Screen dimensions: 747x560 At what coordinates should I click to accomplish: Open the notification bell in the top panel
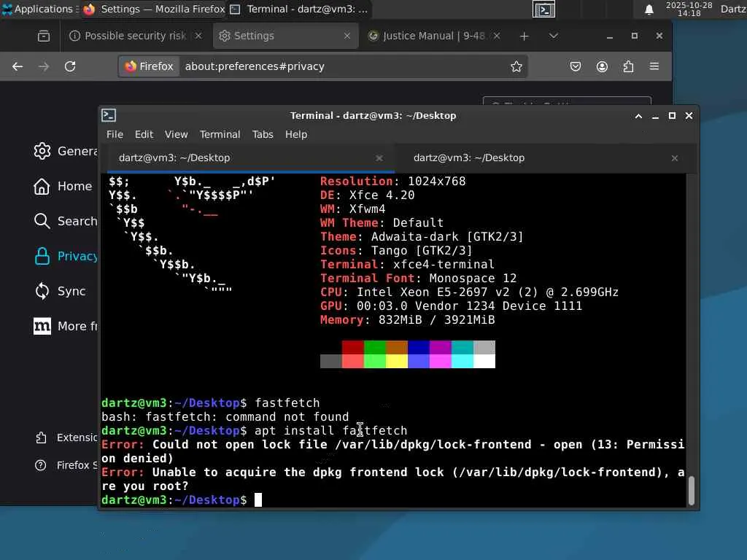pyautogui.click(x=649, y=9)
